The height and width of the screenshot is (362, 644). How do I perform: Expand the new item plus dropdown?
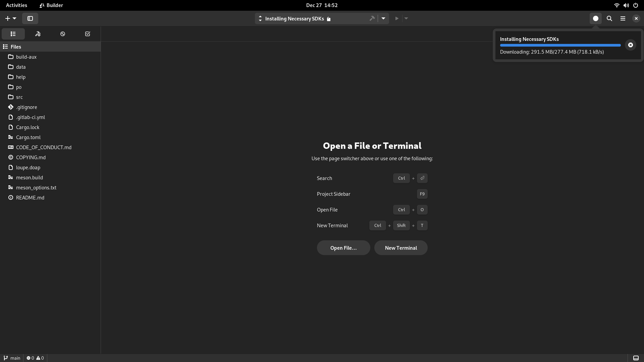tap(11, 18)
